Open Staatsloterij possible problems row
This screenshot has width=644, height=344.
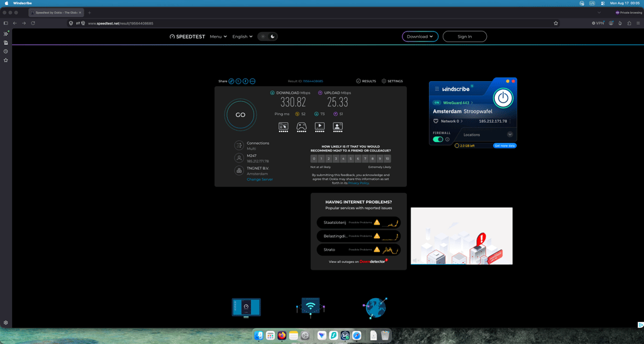tap(358, 223)
